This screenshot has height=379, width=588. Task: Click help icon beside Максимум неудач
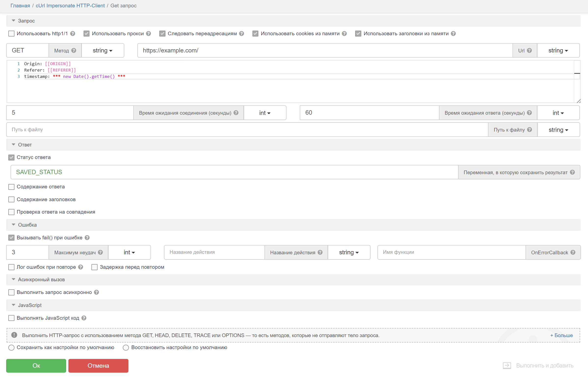point(100,252)
